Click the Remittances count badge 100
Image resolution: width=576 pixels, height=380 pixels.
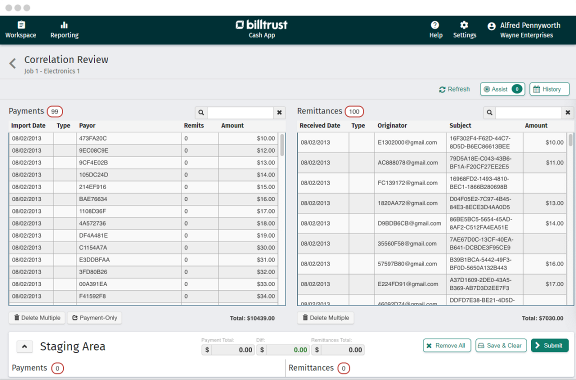point(354,111)
